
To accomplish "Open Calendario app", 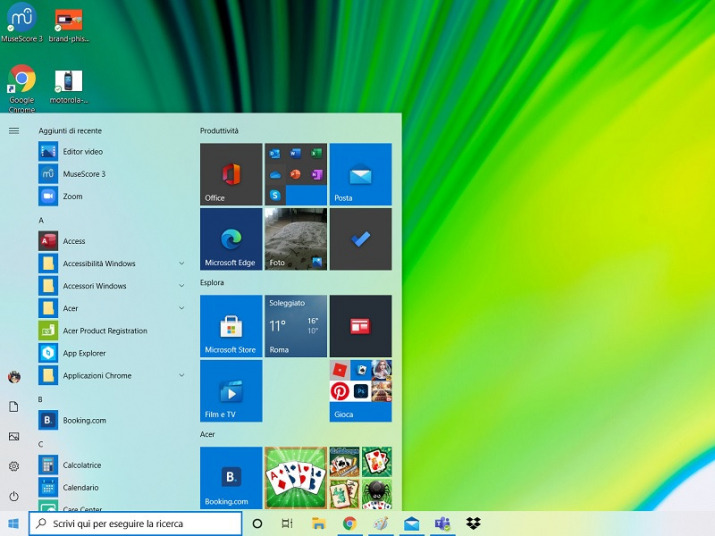I will coord(112,487).
